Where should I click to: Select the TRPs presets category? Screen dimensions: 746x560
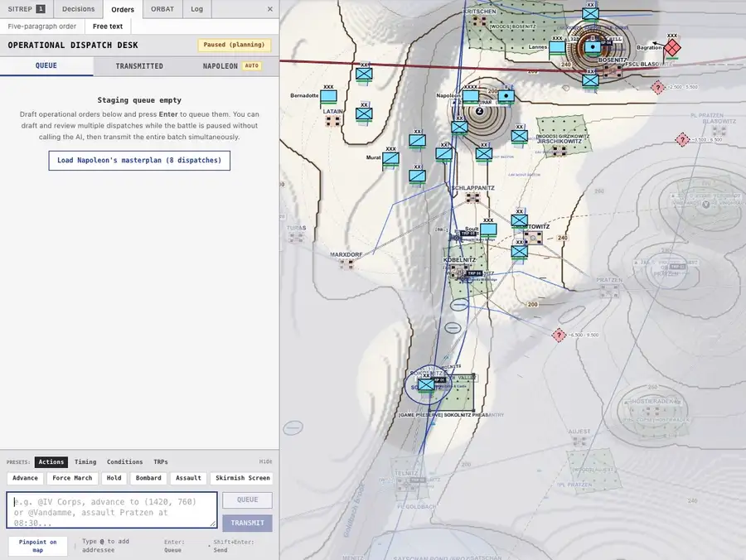161,462
